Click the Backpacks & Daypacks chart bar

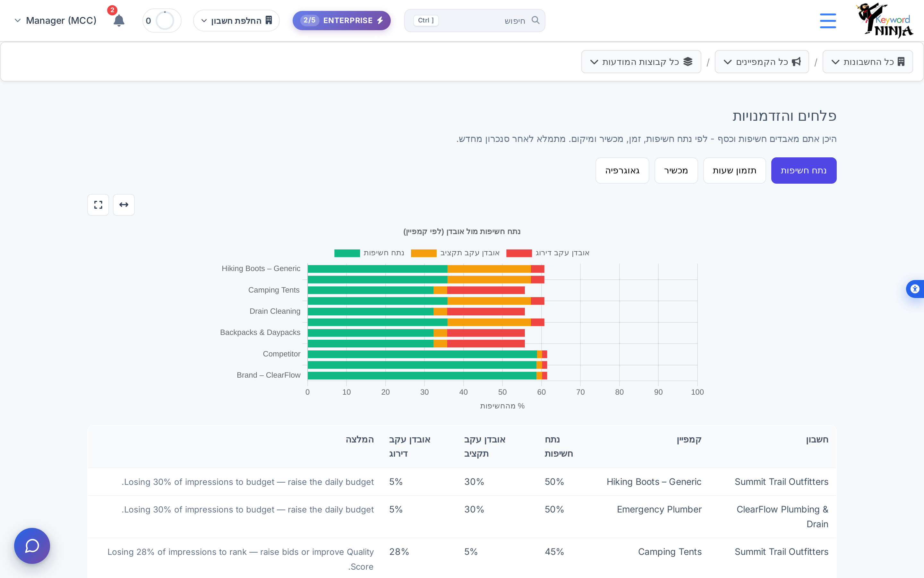(416, 333)
